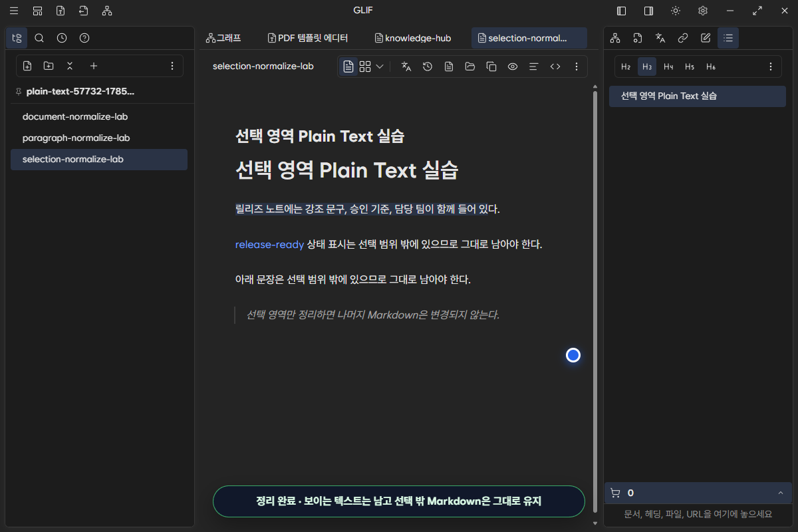Image resolution: width=798 pixels, height=532 pixels.
Task: Select selection-normalize-lab in file tree
Action: point(99,159)
